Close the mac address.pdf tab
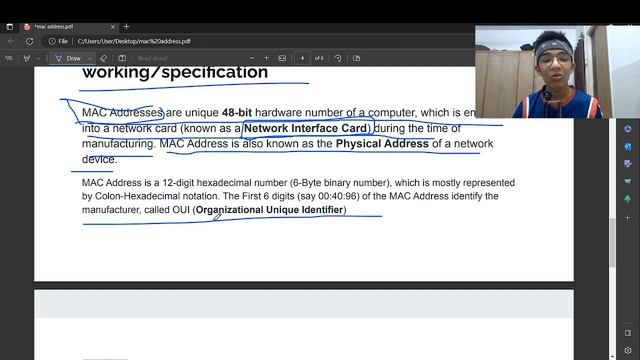 [113, 27]
